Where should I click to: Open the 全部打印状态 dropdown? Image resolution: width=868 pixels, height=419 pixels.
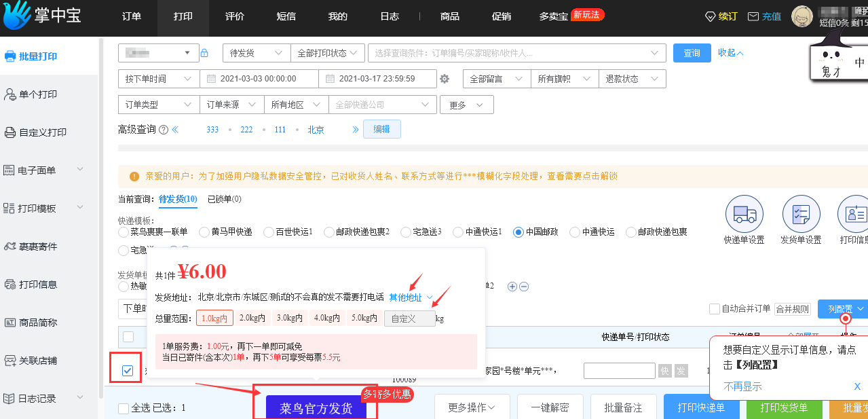[x=328, y=53]
